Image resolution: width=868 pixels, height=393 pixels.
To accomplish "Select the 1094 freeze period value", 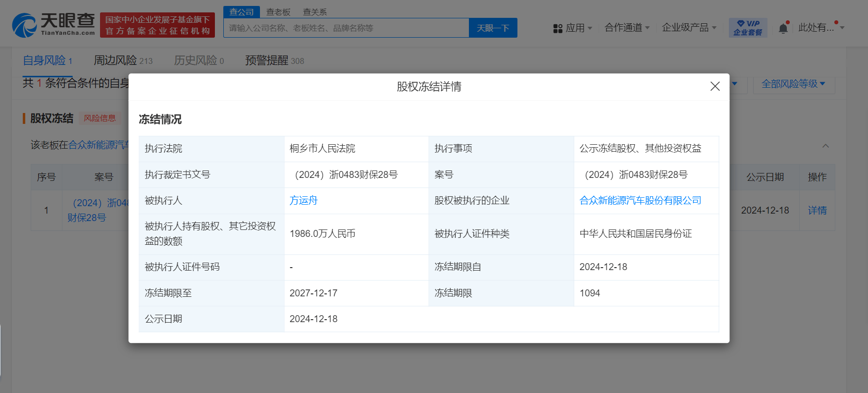I will click(590, 293).
